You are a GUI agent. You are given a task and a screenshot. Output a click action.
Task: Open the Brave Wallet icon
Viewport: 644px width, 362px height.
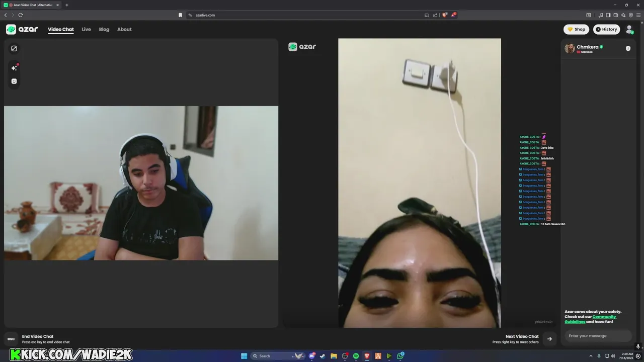pos(616,15)
